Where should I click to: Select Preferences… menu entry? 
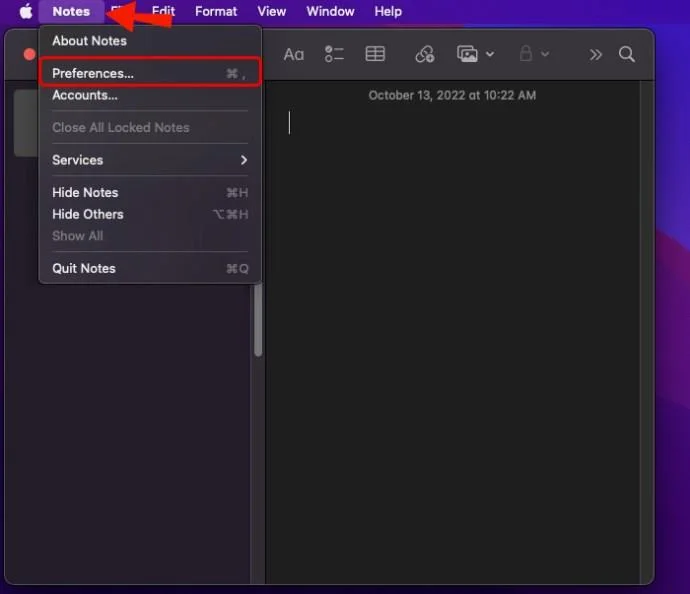pos(150,73)
